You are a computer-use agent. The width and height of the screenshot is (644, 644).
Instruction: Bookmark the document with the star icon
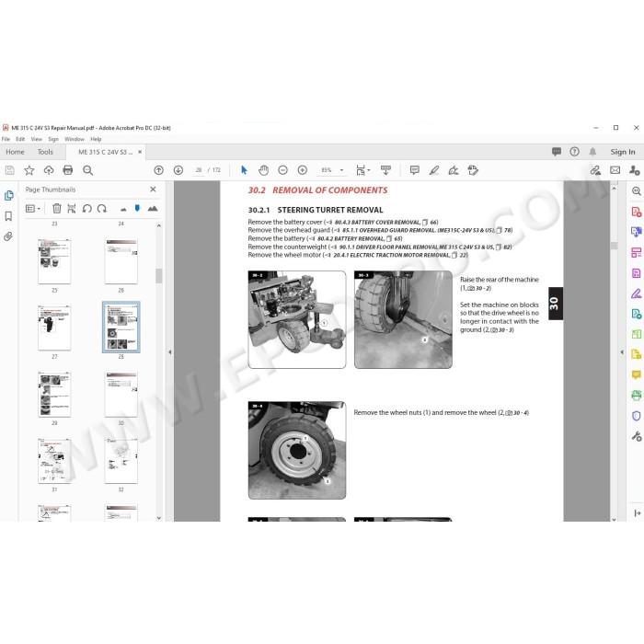[29, 170]
